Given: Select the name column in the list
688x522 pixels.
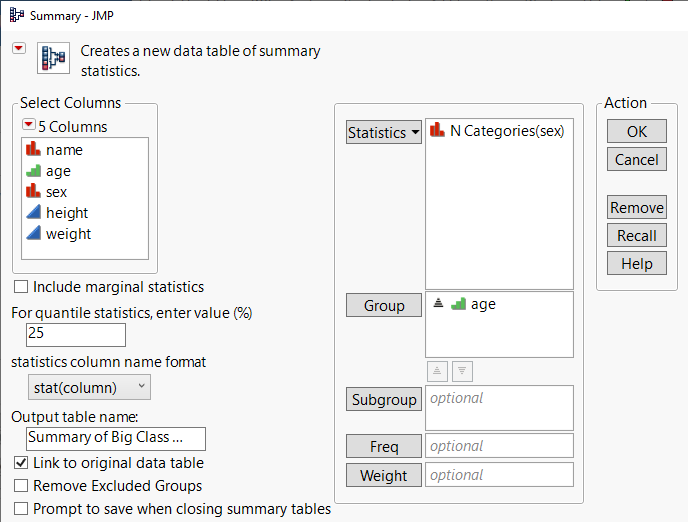Looking at the screenshot, I should (64, 150).
